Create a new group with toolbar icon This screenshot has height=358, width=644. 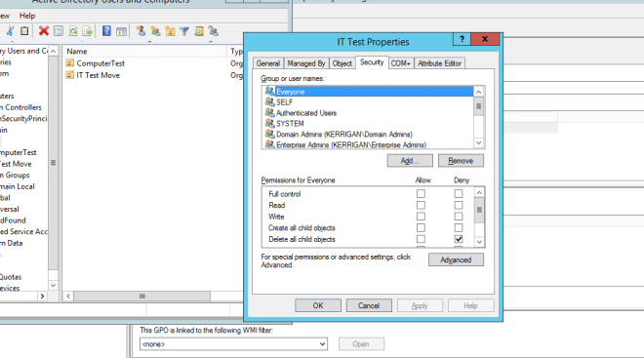point(155,31)
